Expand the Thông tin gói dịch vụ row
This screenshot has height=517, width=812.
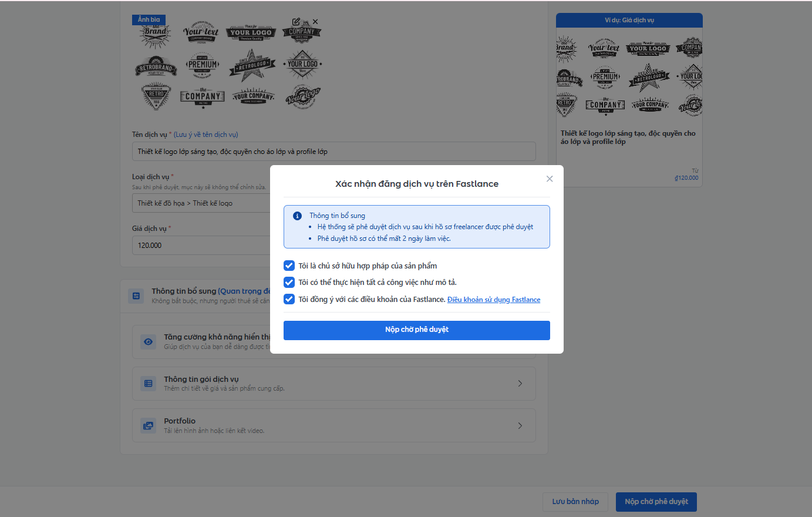tap(520, 384)
